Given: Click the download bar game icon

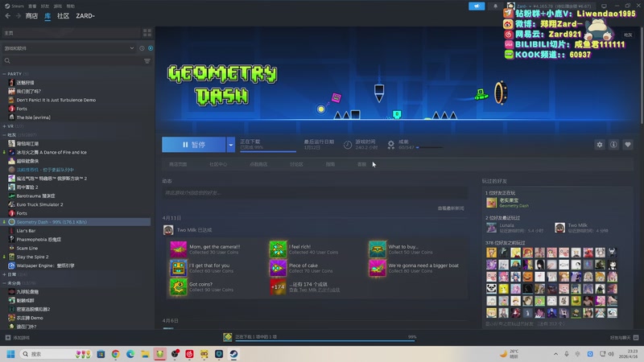Looking at the screenshot, I should click(228, 337).
